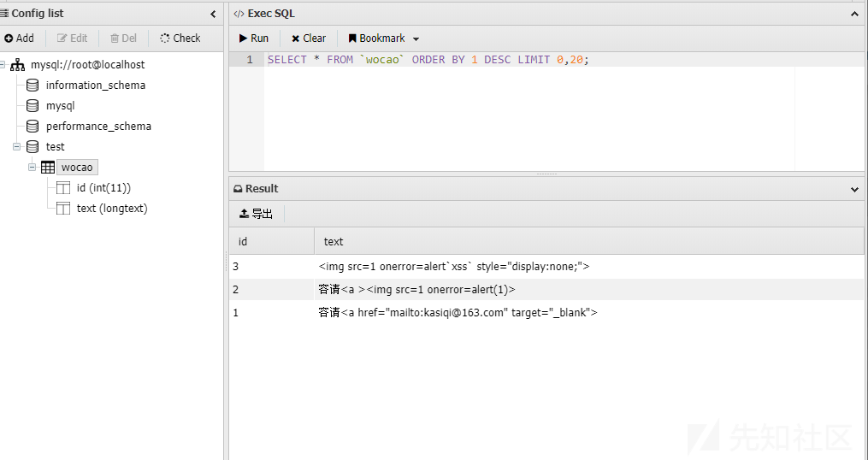This screenshot has width=868, height=460.
Task: Run the SQL query
Action: [253, 38]
